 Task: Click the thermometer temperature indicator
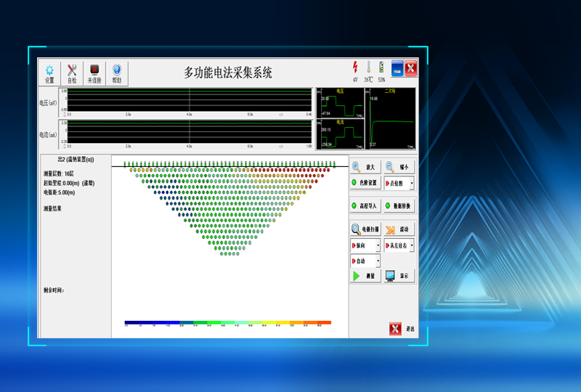368,68
